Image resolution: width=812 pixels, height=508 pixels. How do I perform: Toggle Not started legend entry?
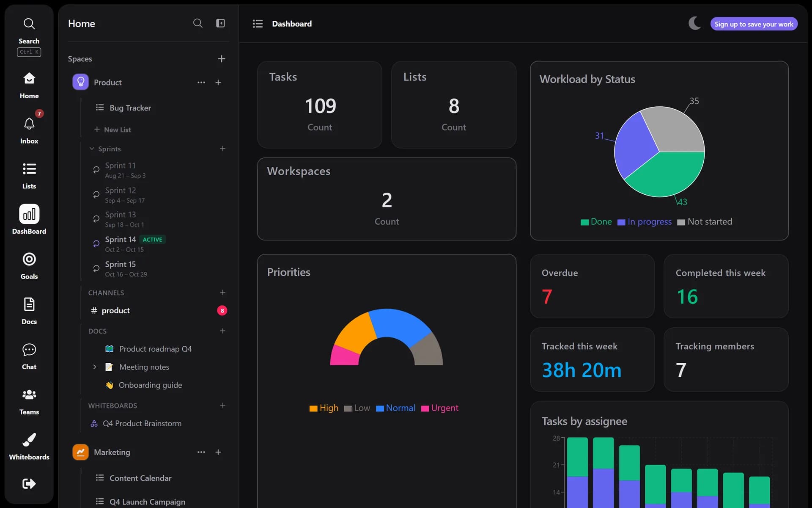point(705,222)
